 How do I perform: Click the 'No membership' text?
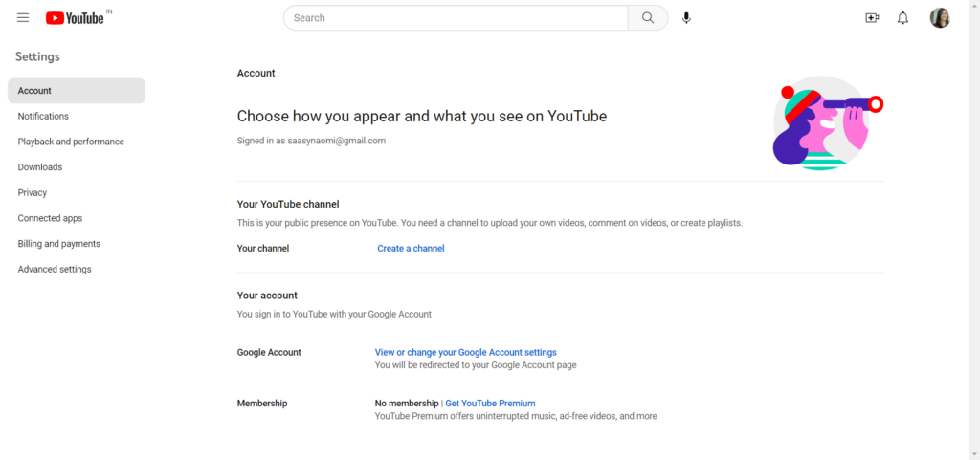pyautogui.click(x=406, y=404)
